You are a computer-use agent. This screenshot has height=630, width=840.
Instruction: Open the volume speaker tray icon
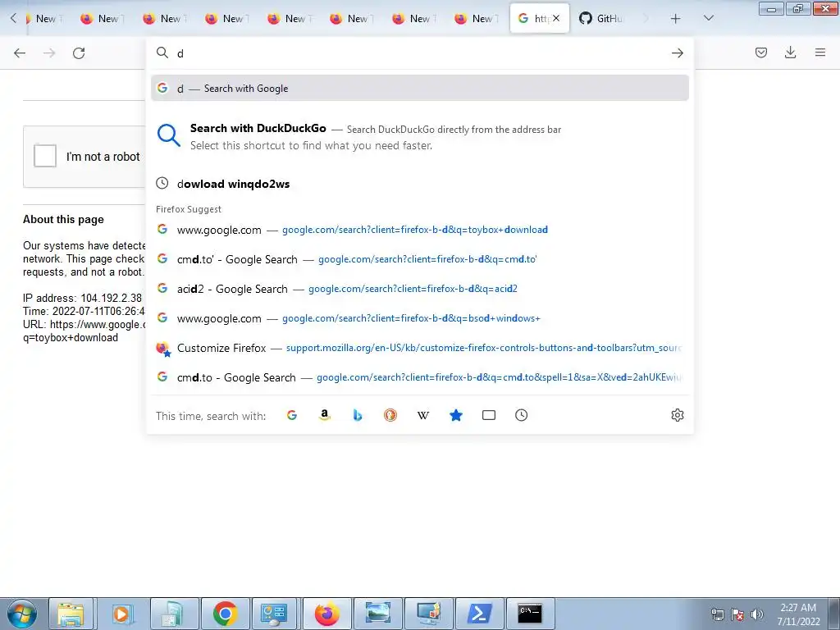click(x=756, y=614)
